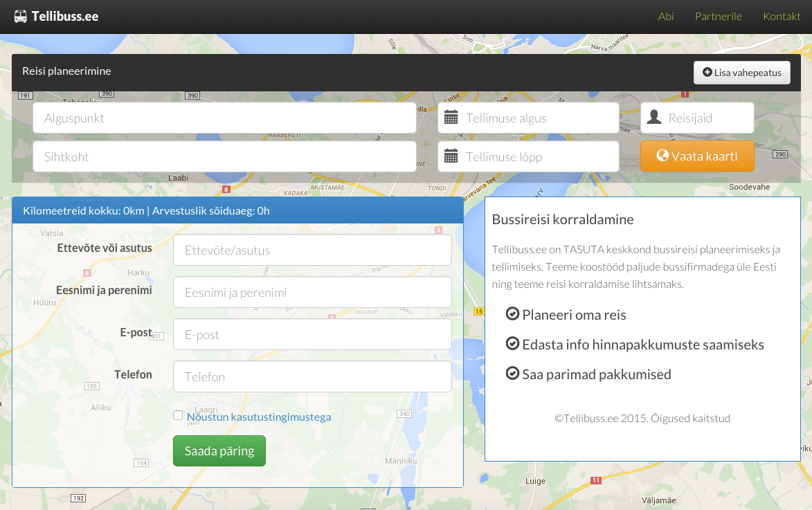The image size is (812, 510).
Task: Click the checkmark icon beside Planeeri oma reis
Action: pos(512,313)
